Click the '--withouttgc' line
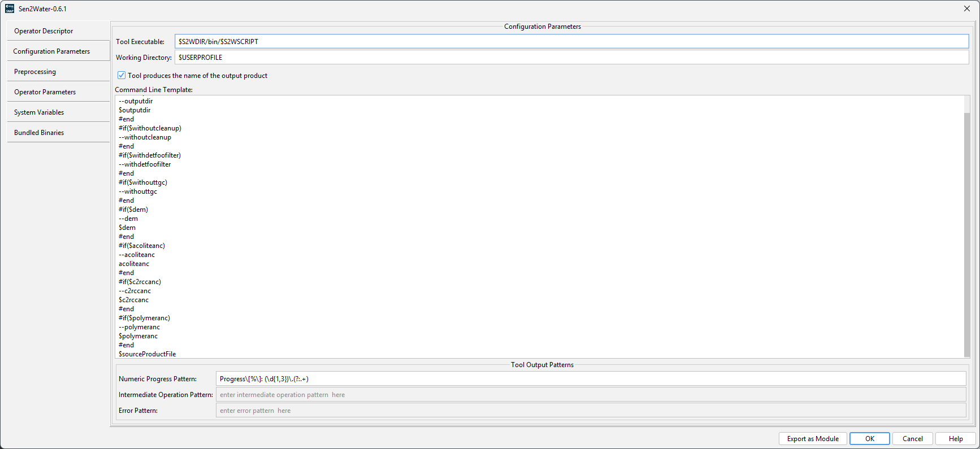This screenshot has width=980, height=449. 138,191
